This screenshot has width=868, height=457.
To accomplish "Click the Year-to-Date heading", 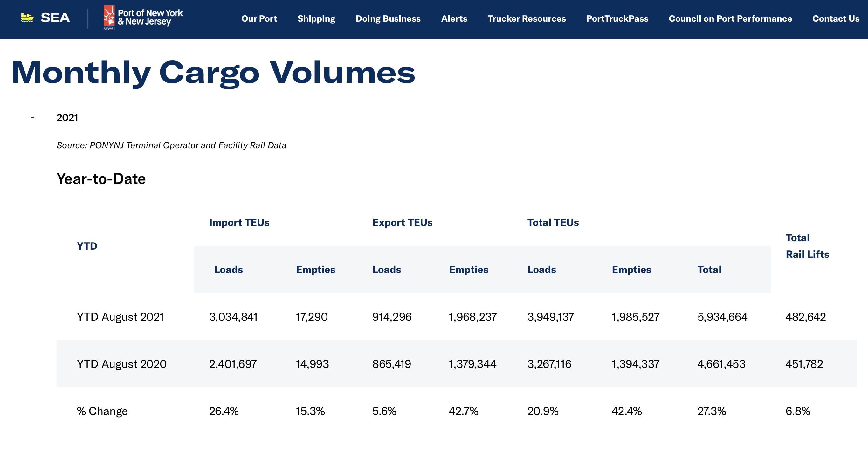I will click(101, 179).
